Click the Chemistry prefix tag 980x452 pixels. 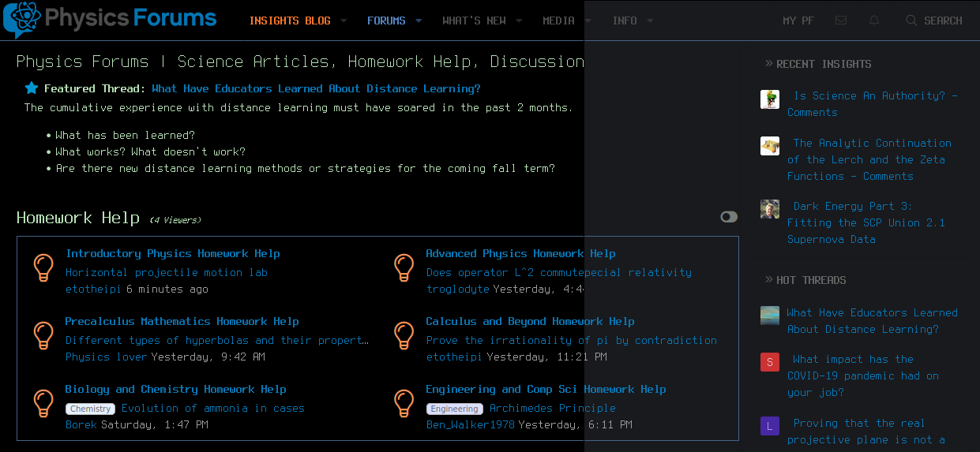point(91,409)
